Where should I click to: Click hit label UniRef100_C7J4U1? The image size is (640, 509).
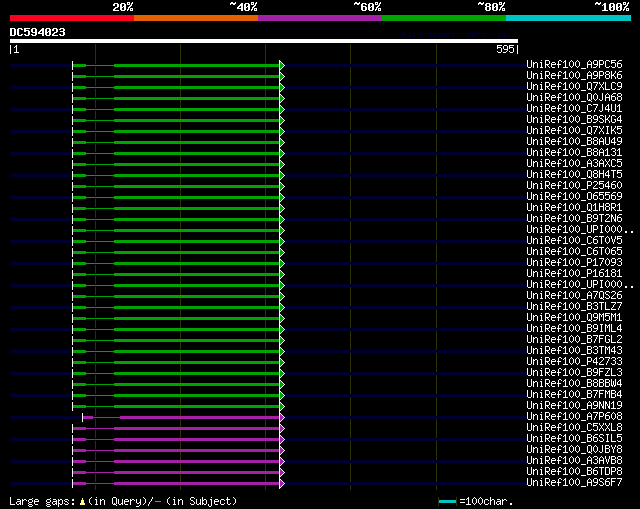pos(574,108)
